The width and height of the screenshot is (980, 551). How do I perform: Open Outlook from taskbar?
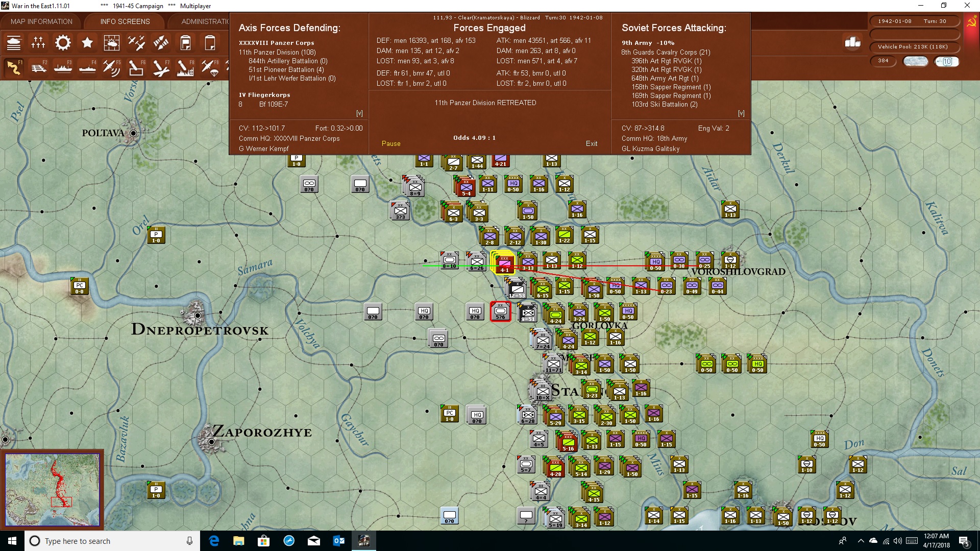[x=338, y=541]
